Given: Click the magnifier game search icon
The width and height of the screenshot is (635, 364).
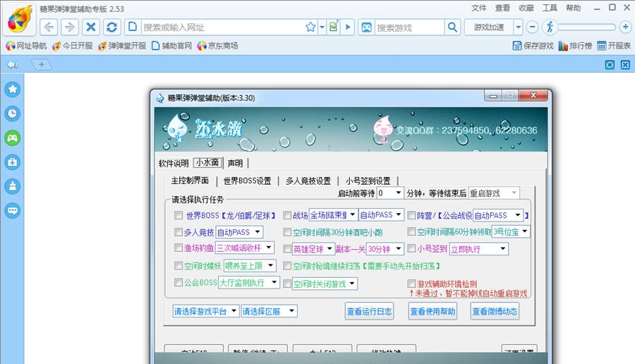Looking at the screenshot, I should tap(452, 27).
